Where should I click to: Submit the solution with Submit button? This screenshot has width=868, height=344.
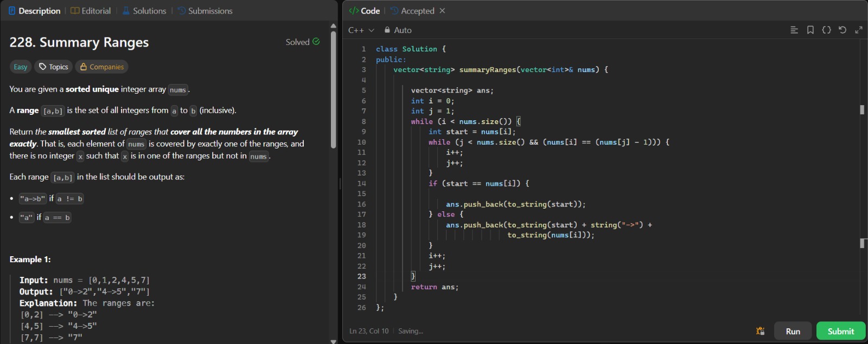840,331
